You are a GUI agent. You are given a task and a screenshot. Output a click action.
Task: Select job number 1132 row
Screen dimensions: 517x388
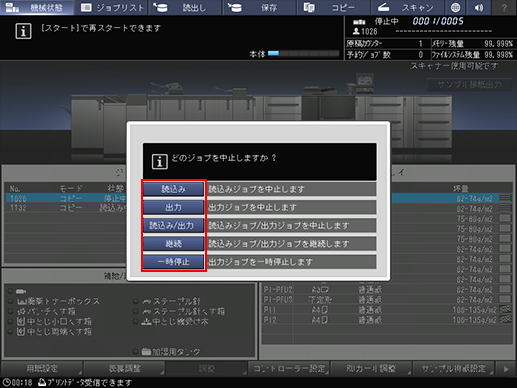pos(66,208)
